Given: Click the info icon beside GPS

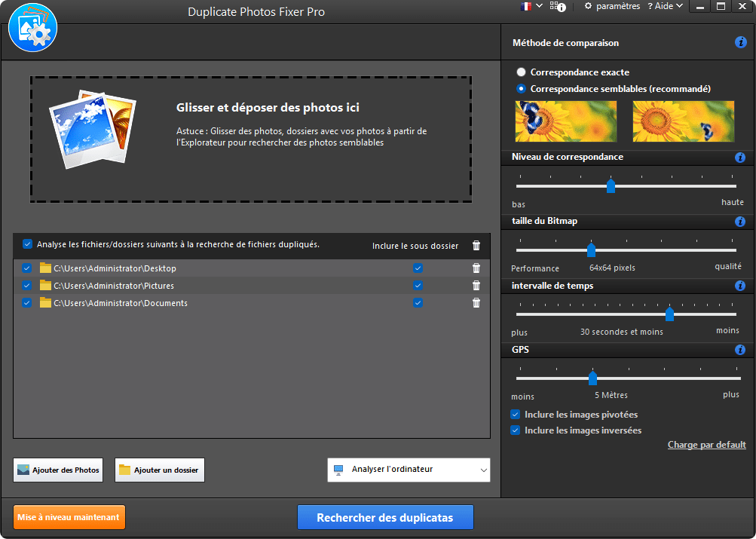Looking at the screenshot, I should [x=739, y=350].
